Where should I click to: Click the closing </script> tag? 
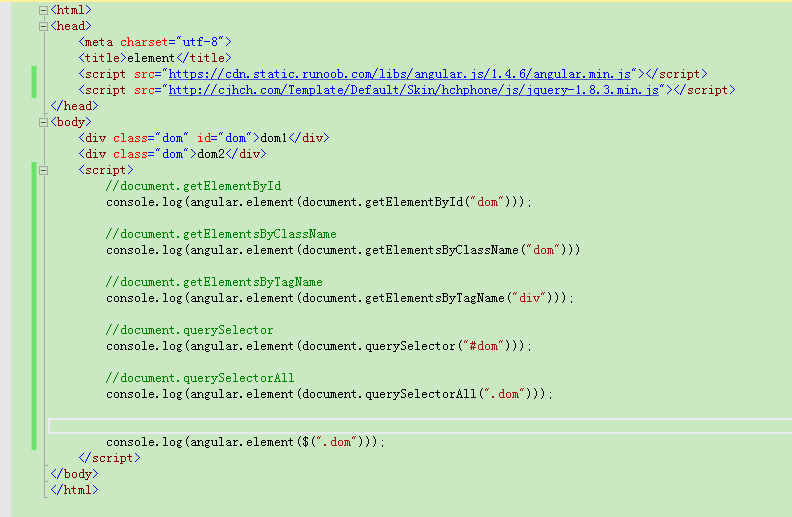pos(110,458)
